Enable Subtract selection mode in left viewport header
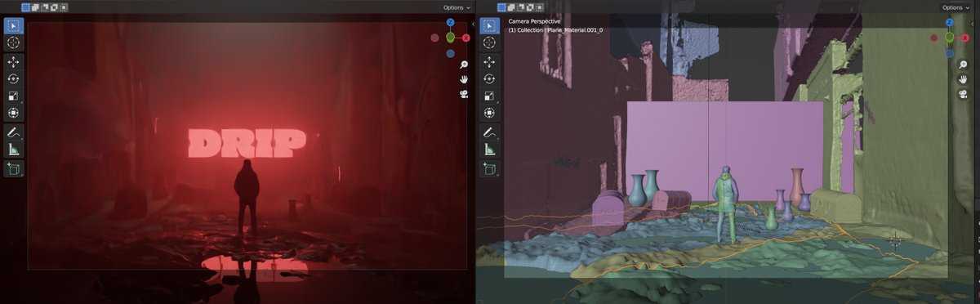Image resolution: width=980 pixels, height=304 pixels. click(x=46, y=7)
